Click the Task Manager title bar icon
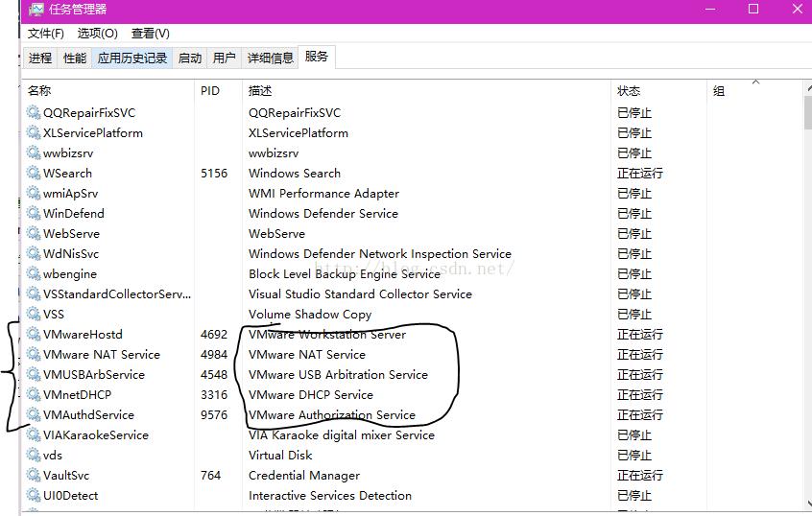The width and height of the screenshot is (812, 516). (x=36, y=10)
